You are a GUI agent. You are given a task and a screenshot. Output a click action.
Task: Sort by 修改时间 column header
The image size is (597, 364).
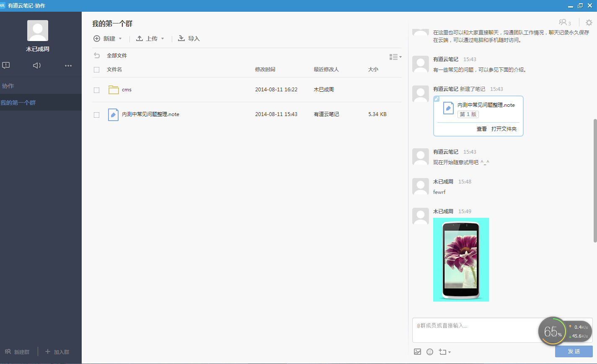point(265,70)
